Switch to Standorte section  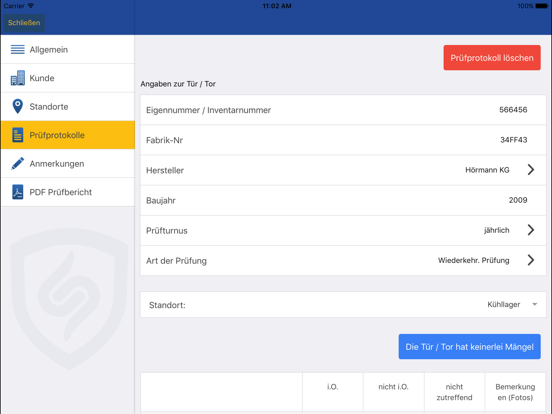tap(68, 107)
